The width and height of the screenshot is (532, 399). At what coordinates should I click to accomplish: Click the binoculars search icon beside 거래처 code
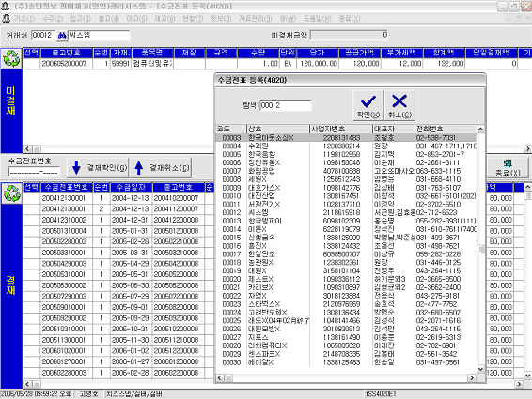pos(62,36)
